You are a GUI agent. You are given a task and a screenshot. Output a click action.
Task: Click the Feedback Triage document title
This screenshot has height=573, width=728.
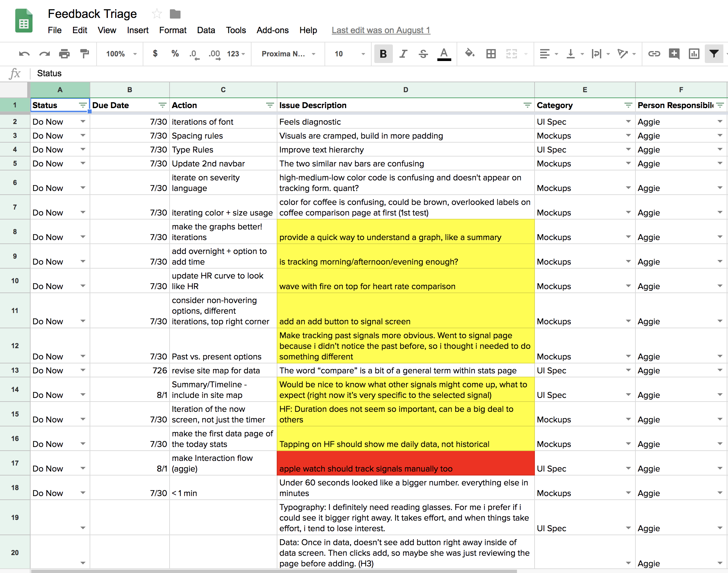pyautogui.click(x=92, y=14)
